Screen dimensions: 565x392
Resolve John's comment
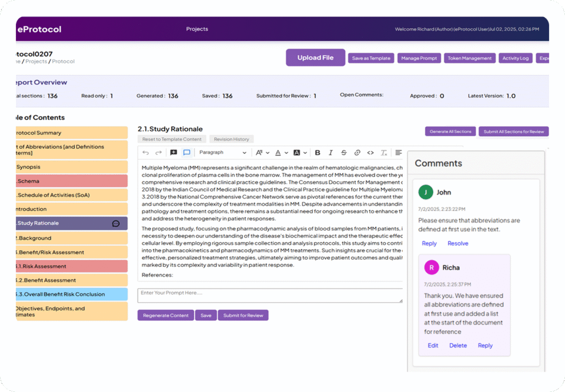tap(457, 244)
